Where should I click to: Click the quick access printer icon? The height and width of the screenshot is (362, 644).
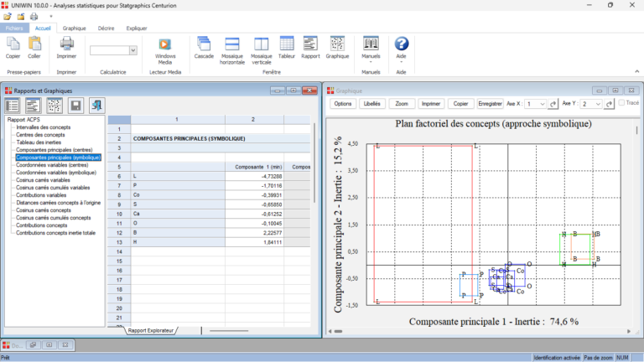[x=34, y=17]
